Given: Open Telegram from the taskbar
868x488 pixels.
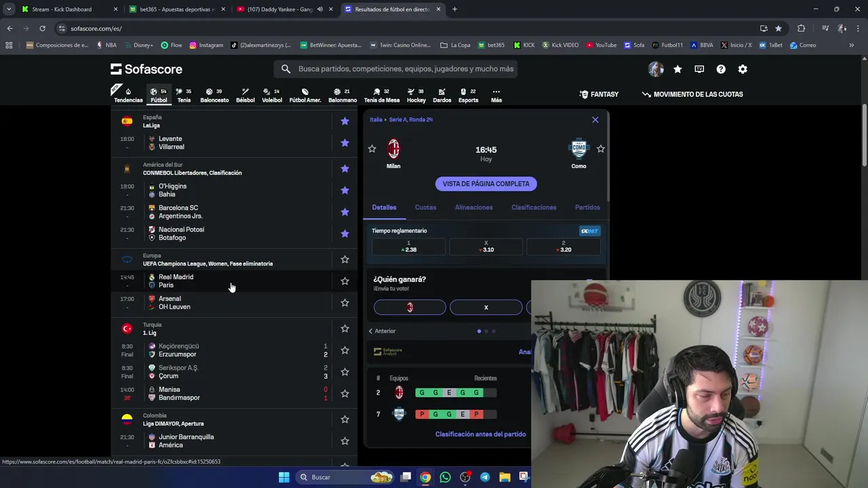Looking at the screenshot, I should (x=485, y=477).
